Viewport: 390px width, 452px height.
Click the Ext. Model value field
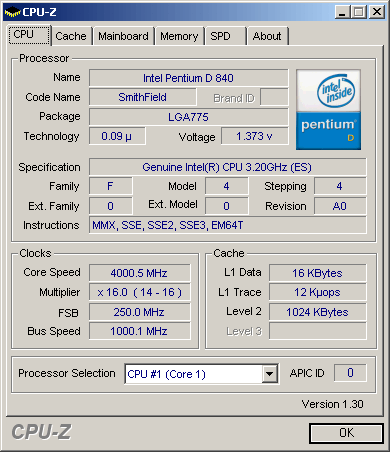[227, 206]
